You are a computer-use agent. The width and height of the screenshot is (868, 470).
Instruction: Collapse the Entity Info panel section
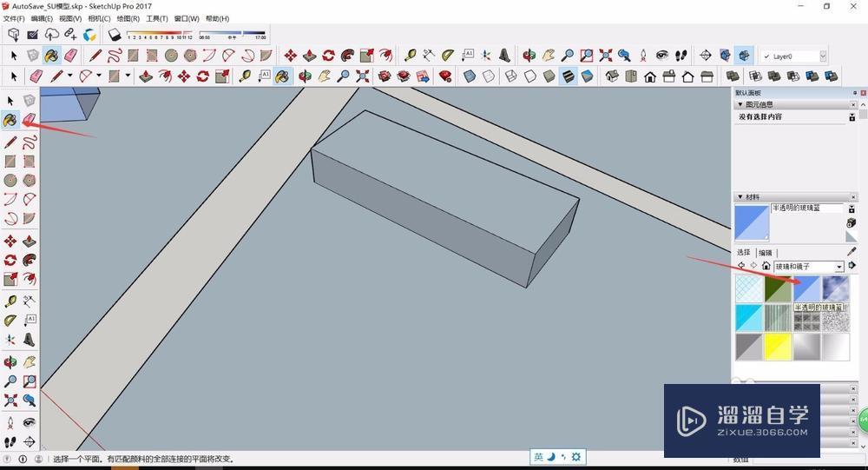(740, 104)
